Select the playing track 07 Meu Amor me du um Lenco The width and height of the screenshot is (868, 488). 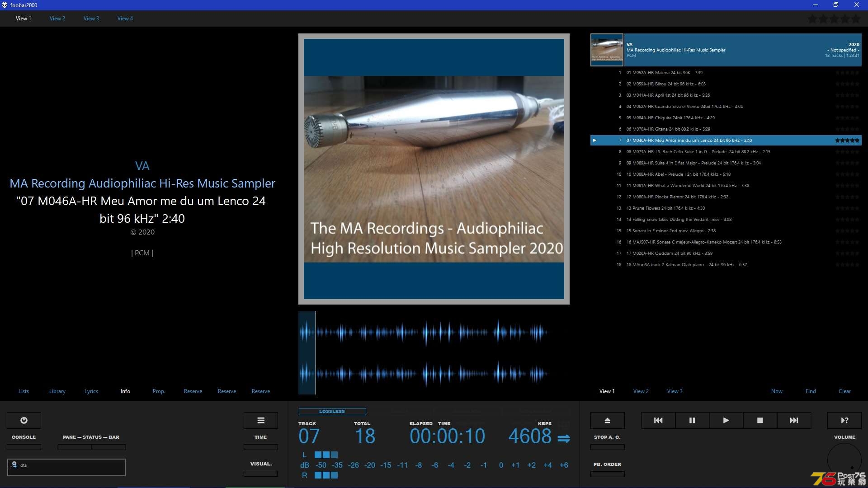[726, 141]
